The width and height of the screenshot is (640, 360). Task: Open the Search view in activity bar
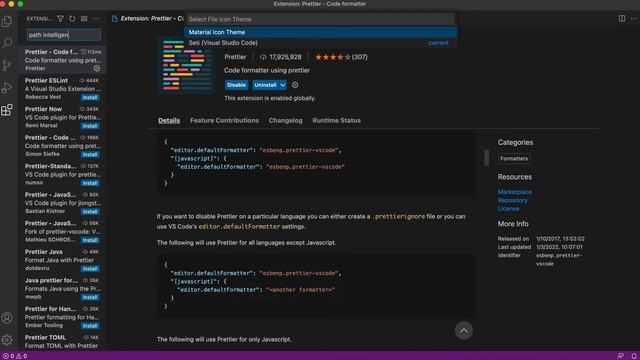tap(7, 43)
